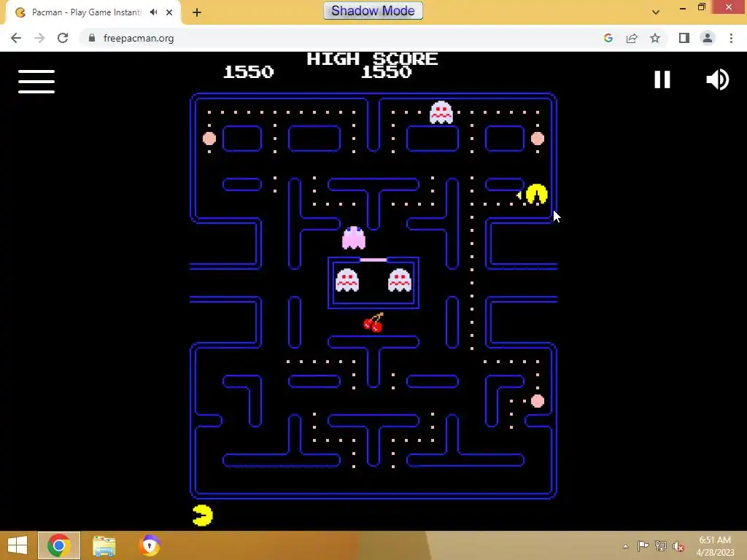747x560 pixels.
Task: Click the frightened ghost at top of maze
Action: click(441, 112)
